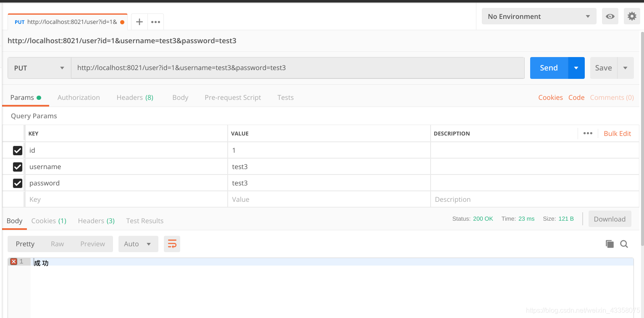
Task: Toggle line wrap icon in response
Action: click(x=172, y=244)
